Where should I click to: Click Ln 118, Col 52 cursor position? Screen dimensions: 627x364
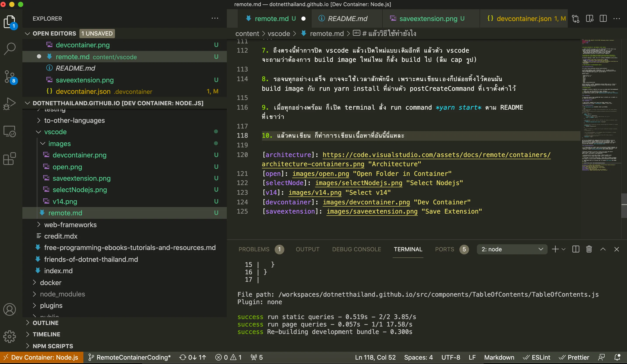pos(375,357)
